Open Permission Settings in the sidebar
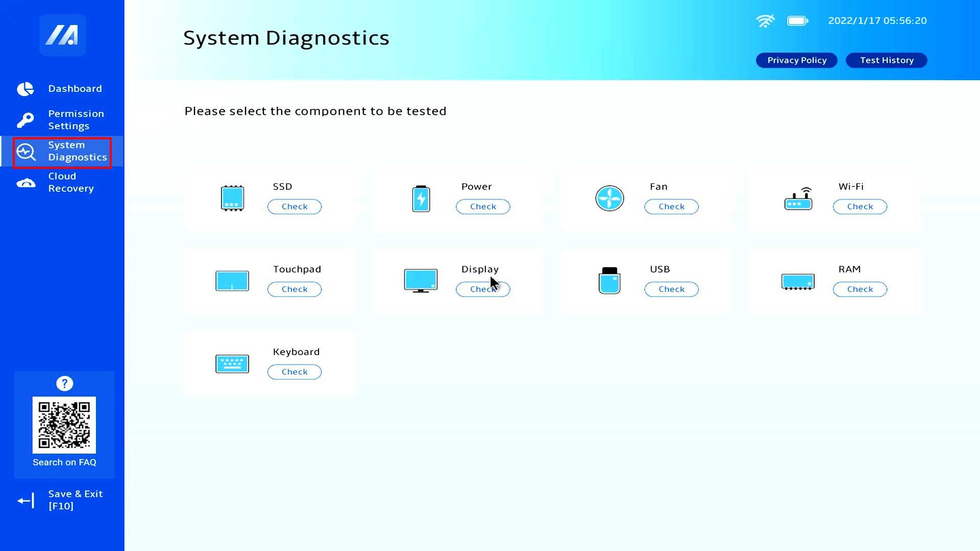 (x=76, y=119)
